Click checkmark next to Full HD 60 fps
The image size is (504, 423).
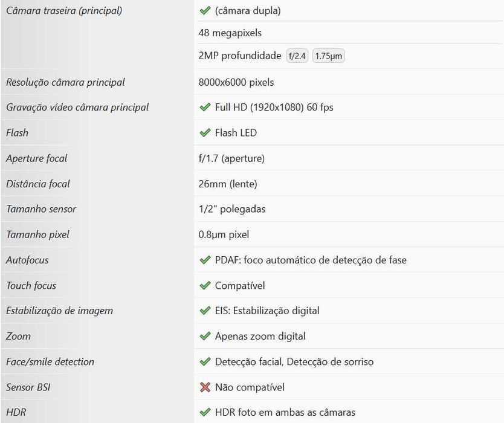(x=205, y=108)
